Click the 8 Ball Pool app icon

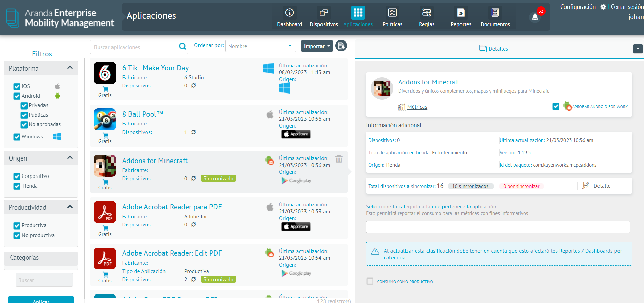(x=105, y=119)
